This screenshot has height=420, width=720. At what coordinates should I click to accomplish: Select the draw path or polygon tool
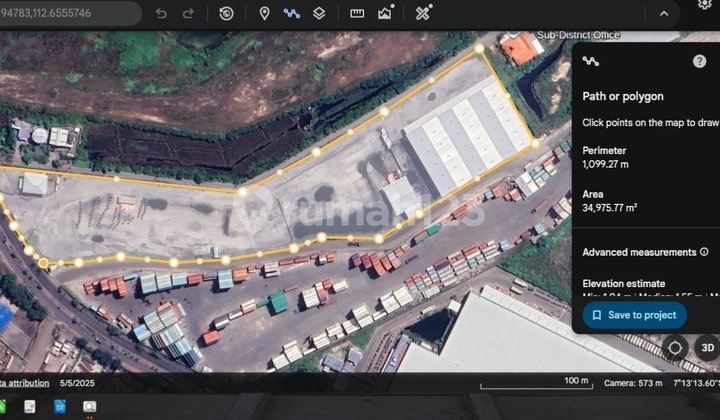coord(292,13)
